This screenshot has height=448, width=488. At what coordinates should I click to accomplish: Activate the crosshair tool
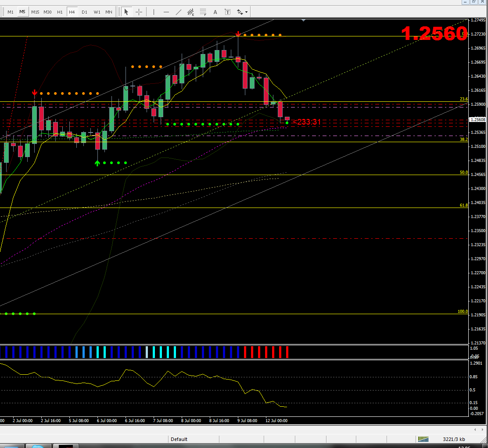(139, 12)
